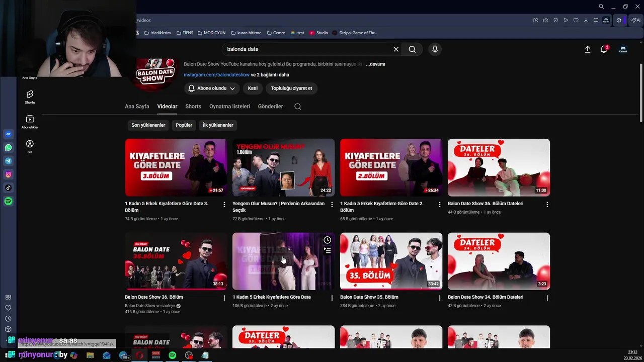
Task: Open the browser send/flow arrow icon
Action: pyautogui.click(x=566, y=20)
